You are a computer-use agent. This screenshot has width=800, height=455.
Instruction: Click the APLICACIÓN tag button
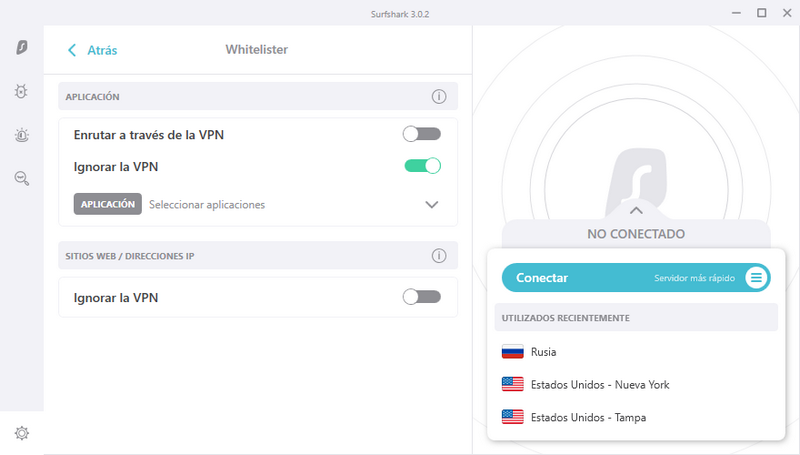tap(108, 204)
